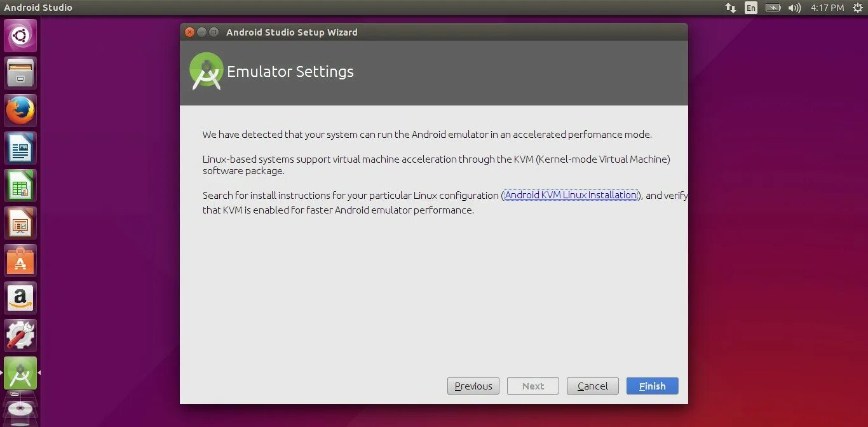868x427 pixels.
Task: Open the En keyboard layout indicator
Action: click(751, 8)
